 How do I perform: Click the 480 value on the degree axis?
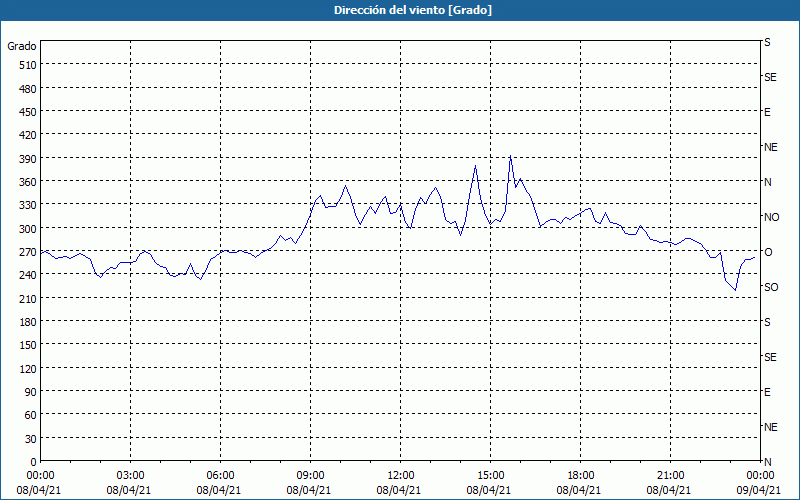(28, 89)
